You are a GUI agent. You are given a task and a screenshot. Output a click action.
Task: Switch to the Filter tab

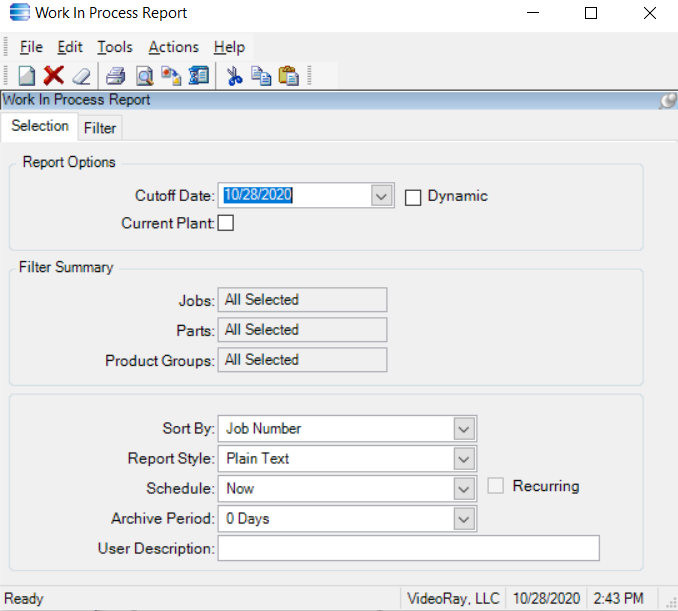100,128
